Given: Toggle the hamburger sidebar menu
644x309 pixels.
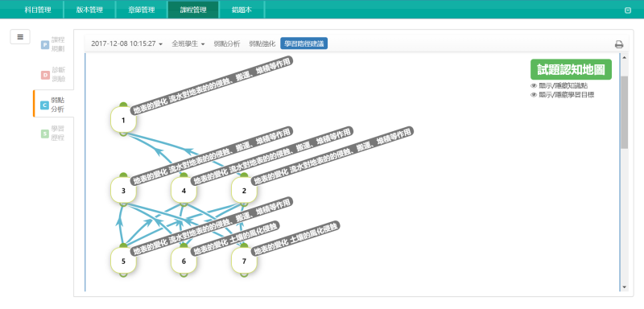Looking at the screenshot, I should (20, 37).
